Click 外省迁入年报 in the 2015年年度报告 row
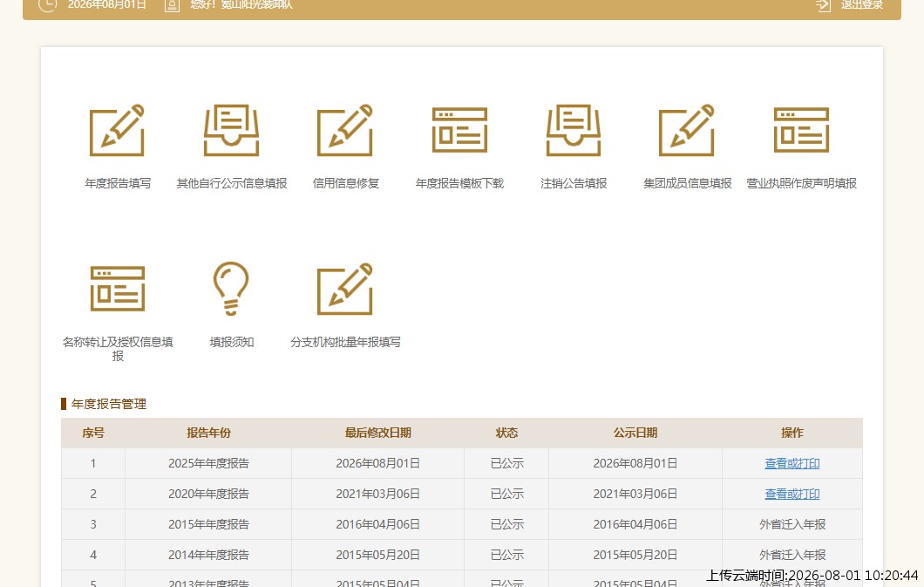This screenshot has height=587, width=924. pyautogui.click(x=792, y=524)
